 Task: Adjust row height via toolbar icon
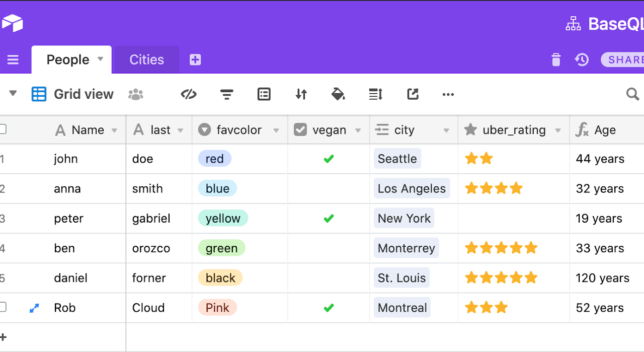(375, 94)
